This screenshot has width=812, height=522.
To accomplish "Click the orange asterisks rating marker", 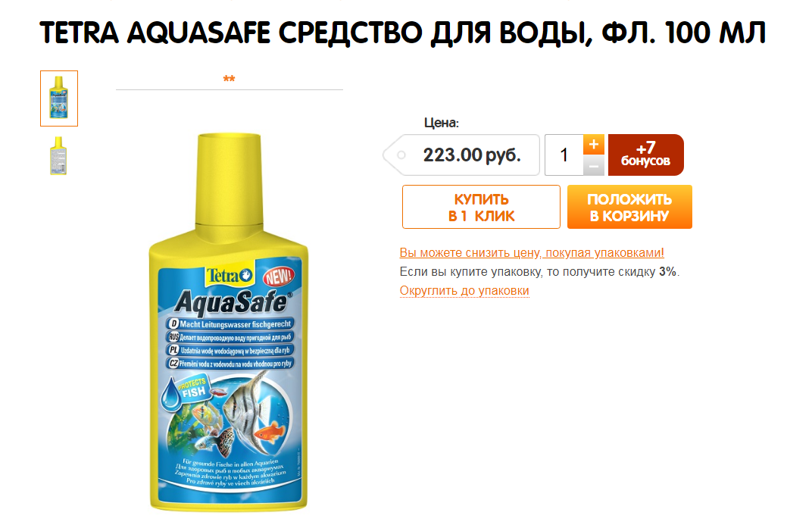I will [x=229, y=80].
